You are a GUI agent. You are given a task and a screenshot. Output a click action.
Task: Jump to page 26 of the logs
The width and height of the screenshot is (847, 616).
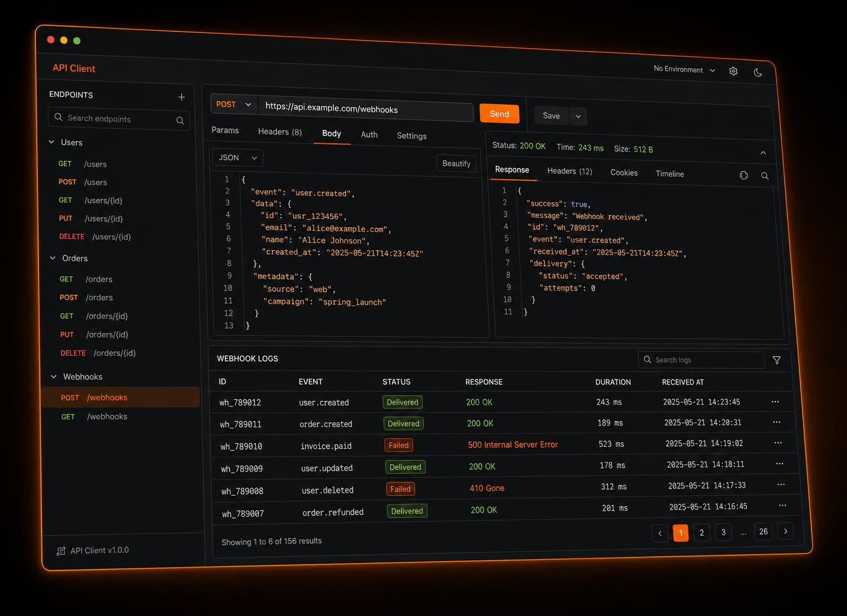763,531
